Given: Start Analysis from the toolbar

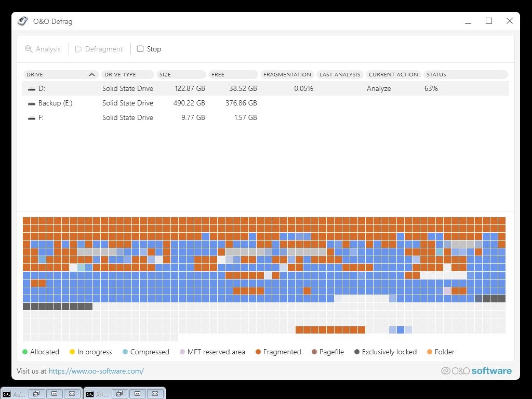Looking at the screenshot, I should (43, 49).
